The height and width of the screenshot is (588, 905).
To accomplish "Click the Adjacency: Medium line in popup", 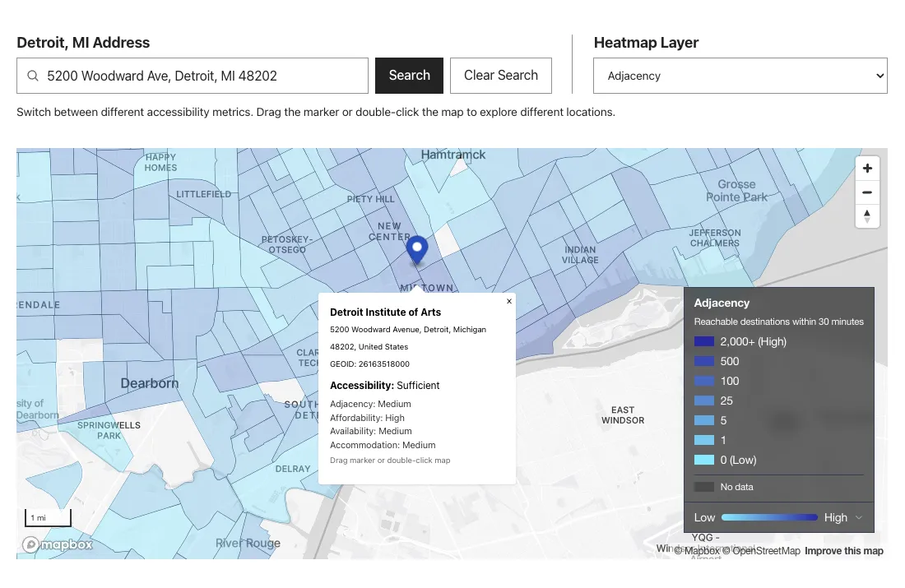I will tap(370, 404).
